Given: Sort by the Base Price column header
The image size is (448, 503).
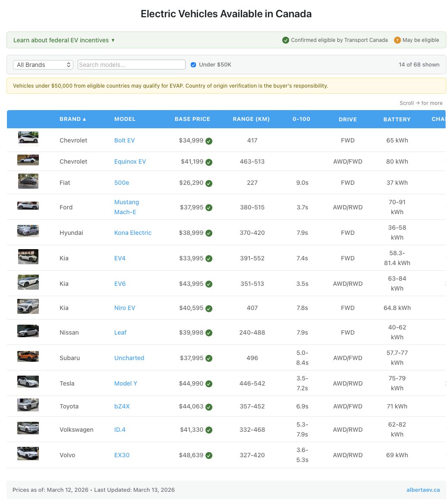Looking at the screenshot, I should (x=192, y=119).
